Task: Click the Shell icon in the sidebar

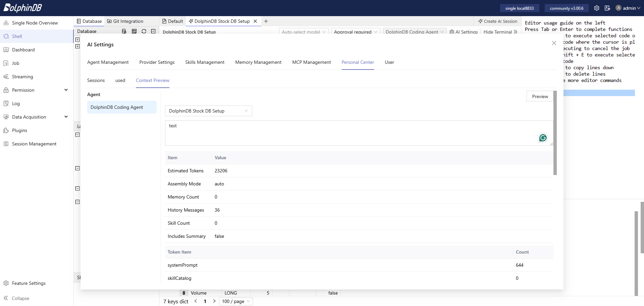Action: [x=6, y=36]
